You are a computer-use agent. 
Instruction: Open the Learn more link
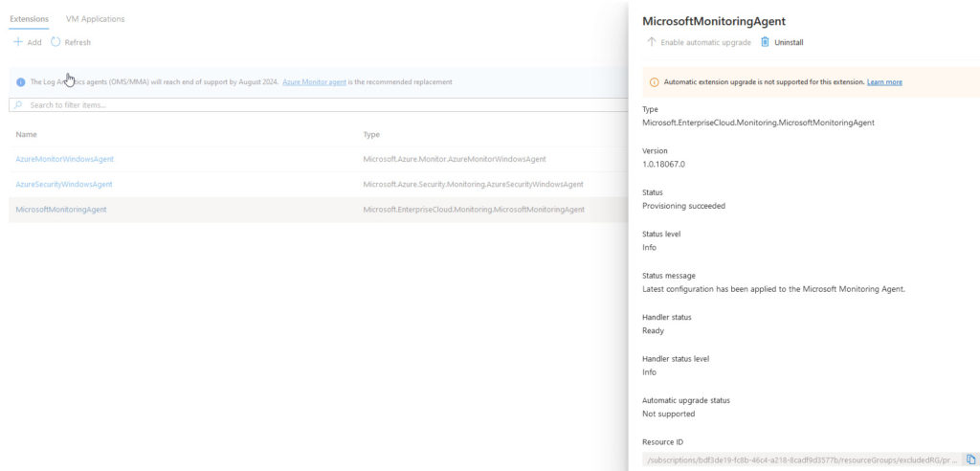(884, 82)
